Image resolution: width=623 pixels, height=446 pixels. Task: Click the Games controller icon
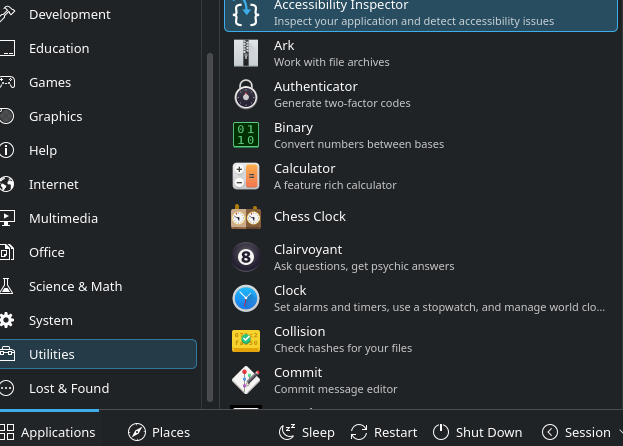6,82
